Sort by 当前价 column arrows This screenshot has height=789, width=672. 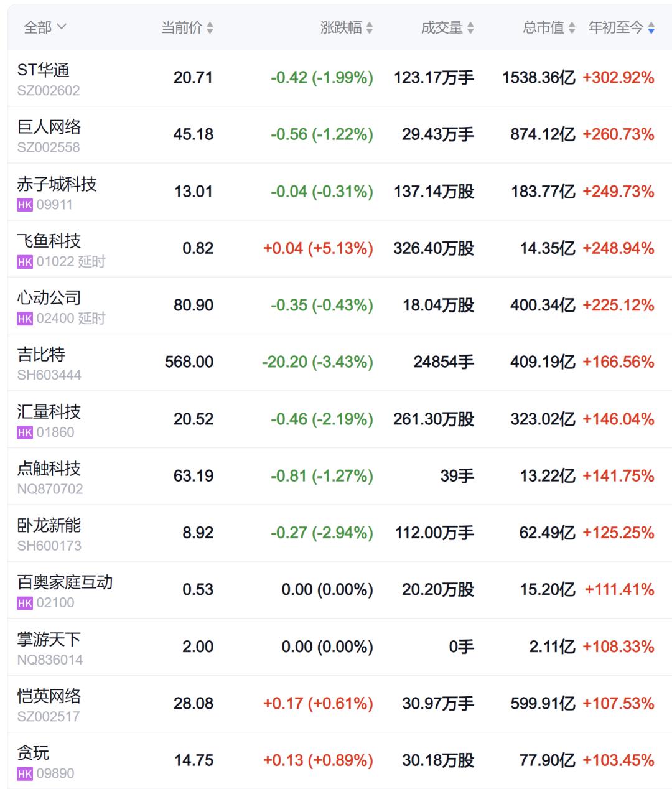tap(210, 28)
